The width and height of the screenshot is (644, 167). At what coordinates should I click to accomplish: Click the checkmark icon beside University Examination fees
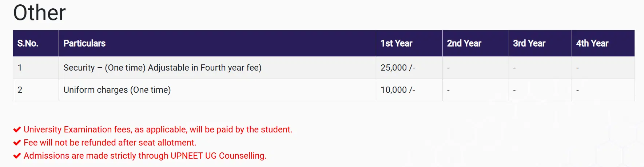click(17, 130)
